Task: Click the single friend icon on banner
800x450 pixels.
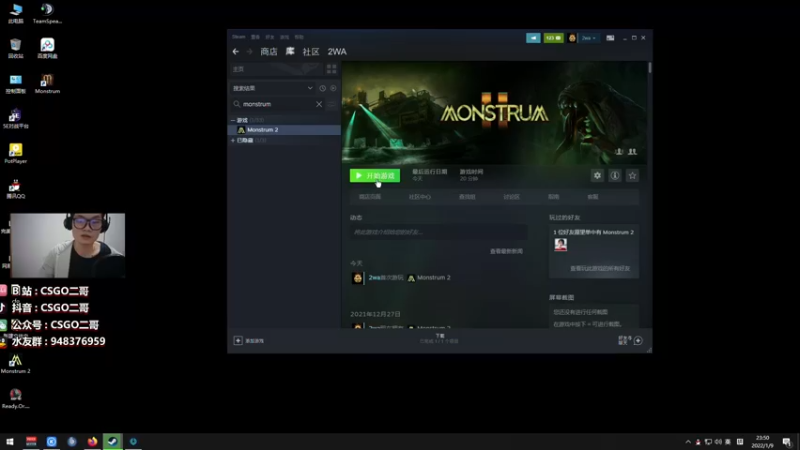Action: pos(619,152)
